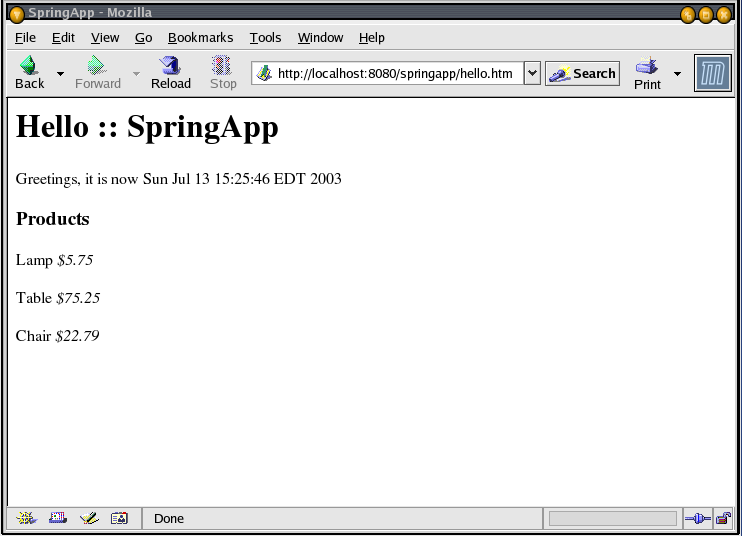
Task: Open Composer from status bar icon
Action: click(89, 518)
